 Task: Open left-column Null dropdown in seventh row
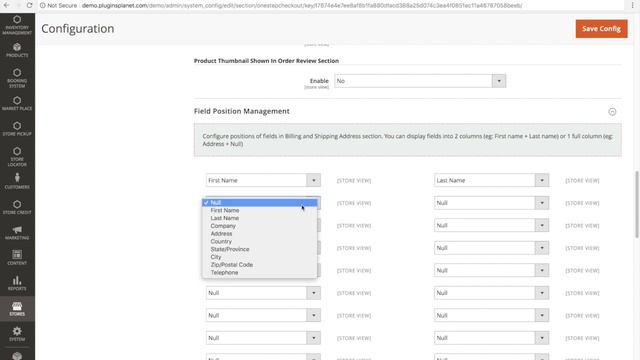[263, 315]
